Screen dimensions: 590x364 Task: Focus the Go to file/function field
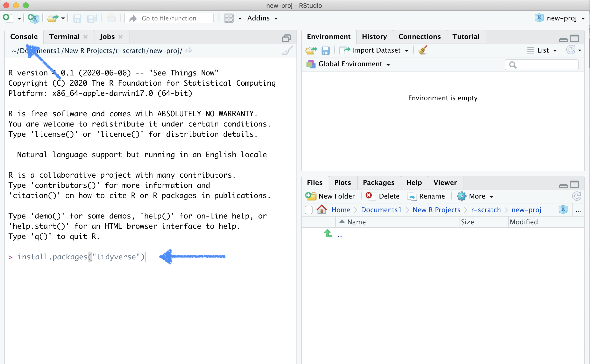[169, 18]
